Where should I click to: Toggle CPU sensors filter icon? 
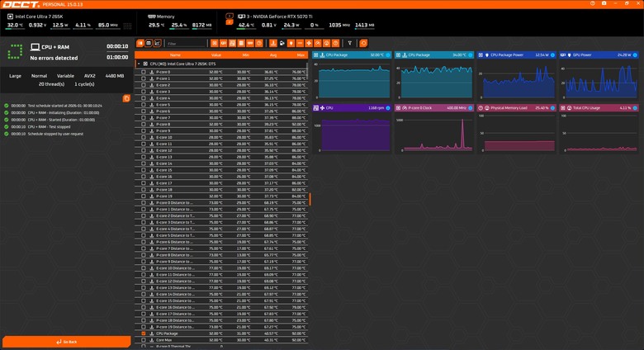click(215, 43)
